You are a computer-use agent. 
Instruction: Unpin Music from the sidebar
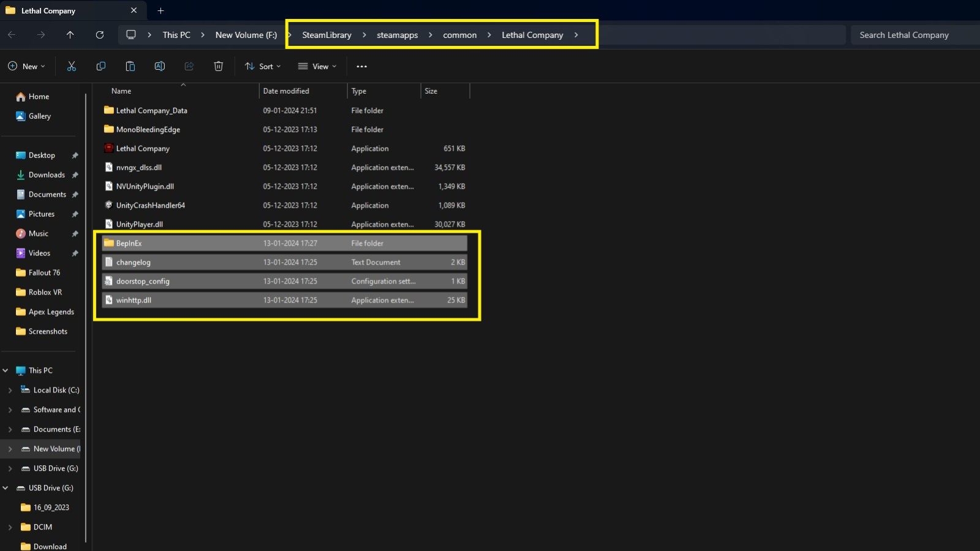75,233
